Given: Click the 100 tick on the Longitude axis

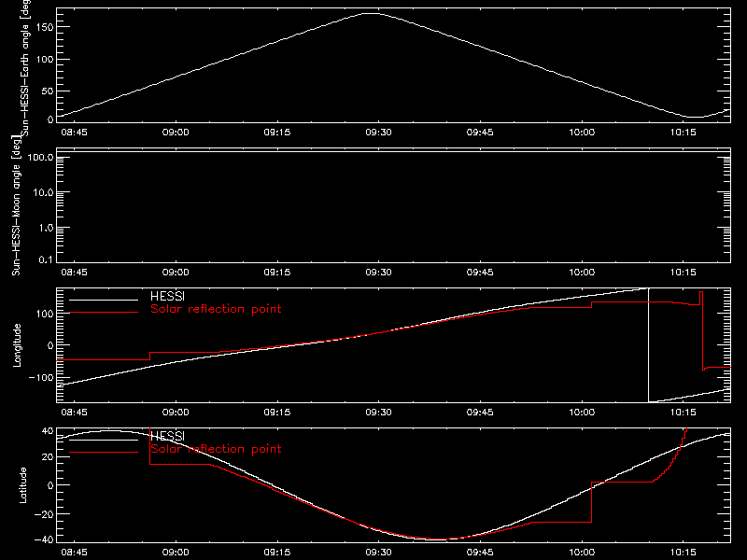Looking at the screenshot, I should click(44, 314).
